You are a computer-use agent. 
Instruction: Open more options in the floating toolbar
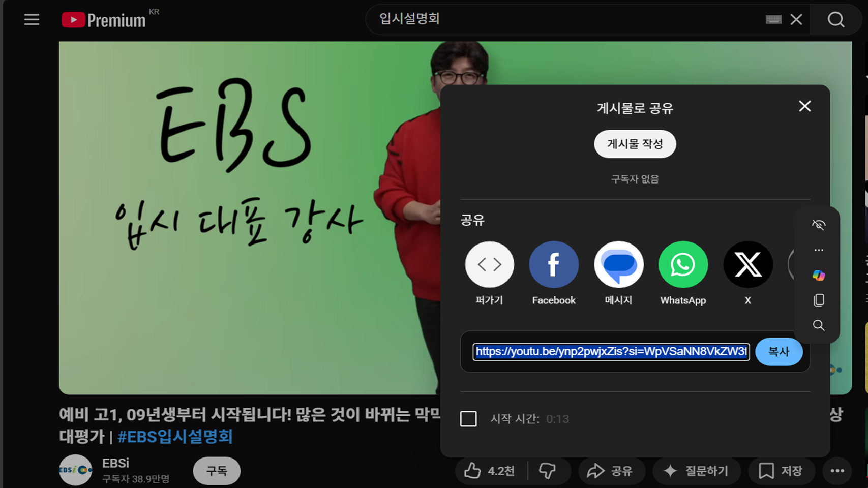(x=818, y=250)
